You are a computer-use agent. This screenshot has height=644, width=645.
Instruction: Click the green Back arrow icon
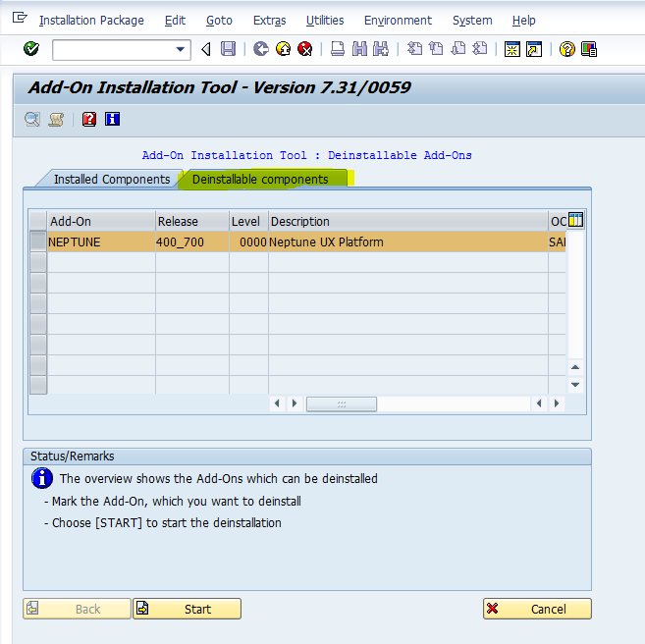(260, 49)
